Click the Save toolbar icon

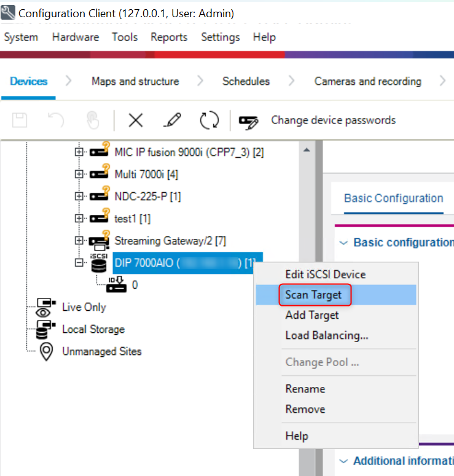(20, 120)
